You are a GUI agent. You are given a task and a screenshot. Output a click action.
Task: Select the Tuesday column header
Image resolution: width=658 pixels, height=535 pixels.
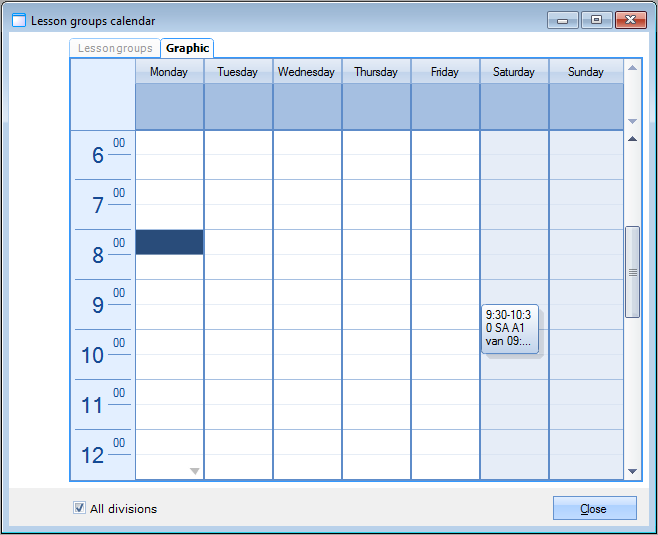[238, 72]
